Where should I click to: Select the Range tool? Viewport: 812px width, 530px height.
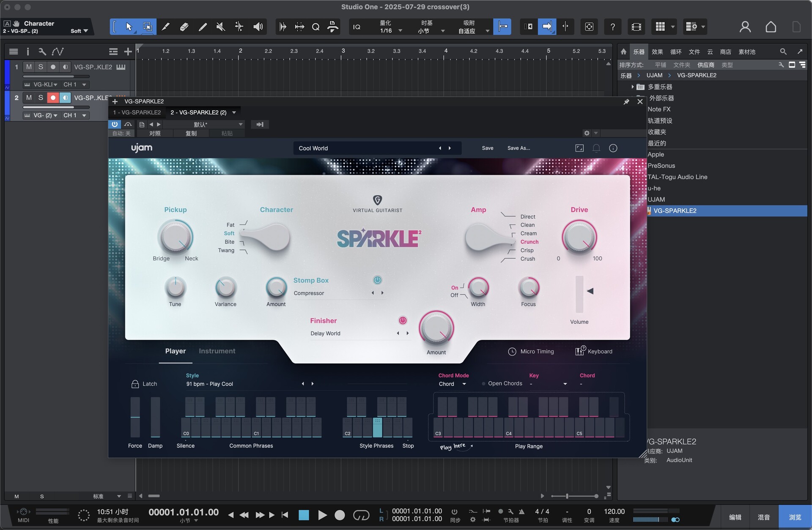(x=147, y=27)
